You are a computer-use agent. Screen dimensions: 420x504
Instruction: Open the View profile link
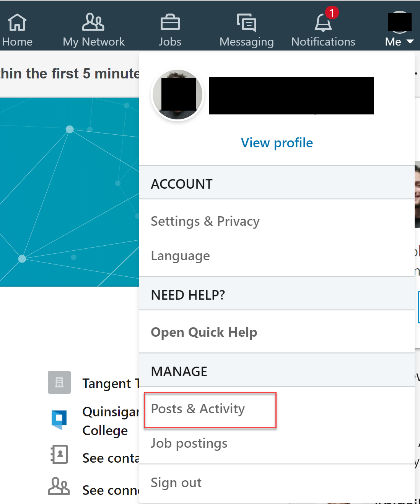(x=277, y=143)
